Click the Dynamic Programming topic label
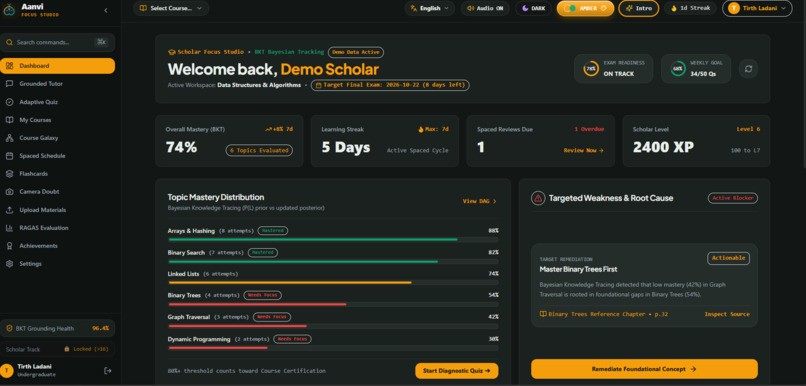Viewport: 806px width, 386px height. [x=199, y=339]
